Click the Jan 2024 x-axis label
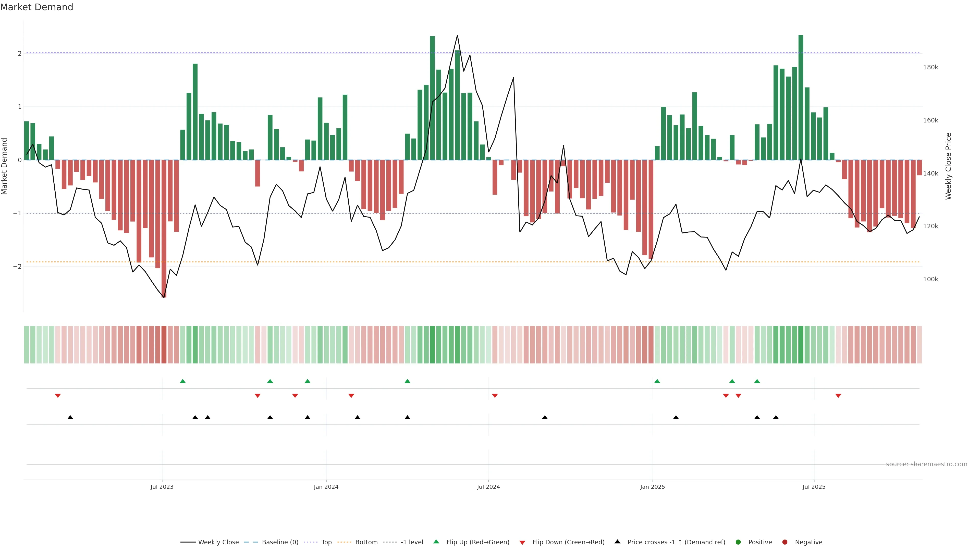The image size is (980, 551). click(x=326, y=487)
